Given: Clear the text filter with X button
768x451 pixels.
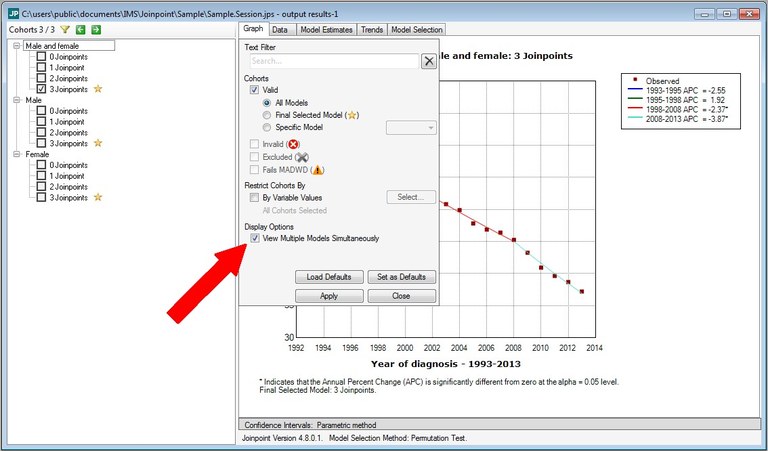Looking at the screenshot, I should (x=428, y=61).
